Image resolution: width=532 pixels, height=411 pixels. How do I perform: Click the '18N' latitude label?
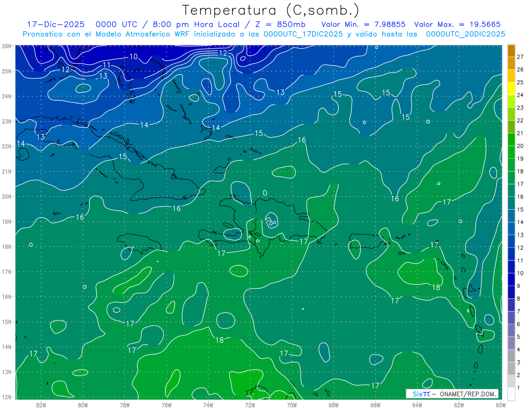[6, 247]
